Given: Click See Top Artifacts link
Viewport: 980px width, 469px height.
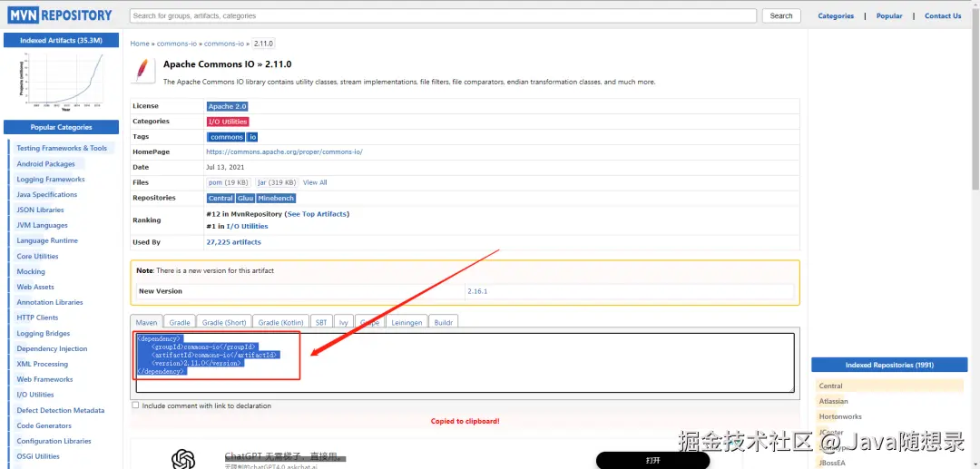Looking at the screenshot, I should [317, 214].
